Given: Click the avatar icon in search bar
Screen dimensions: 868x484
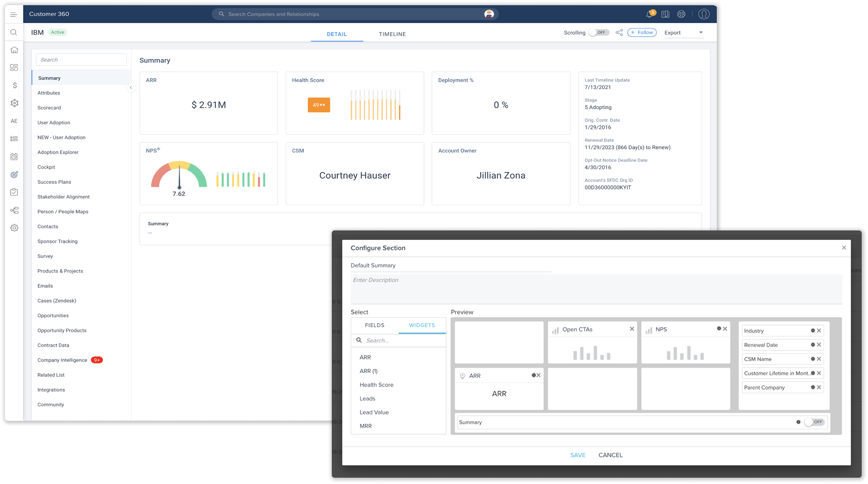Looking at the screenshot, I should 489,14.
